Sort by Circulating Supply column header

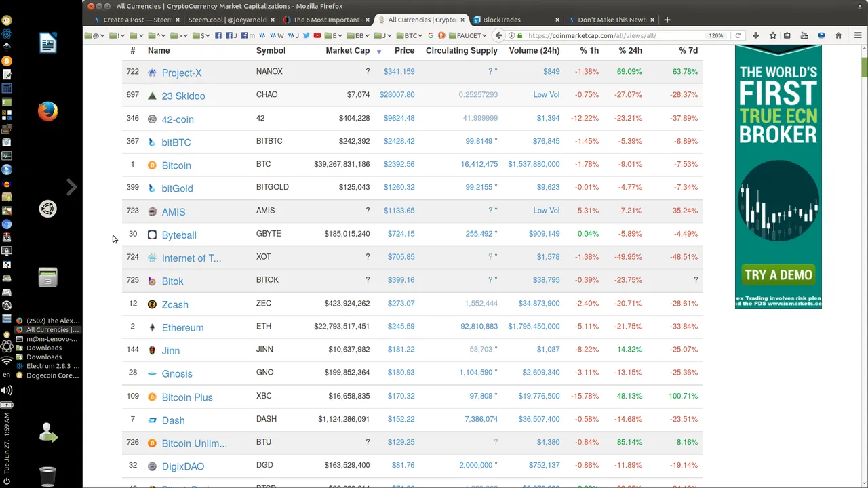[462, 51]
